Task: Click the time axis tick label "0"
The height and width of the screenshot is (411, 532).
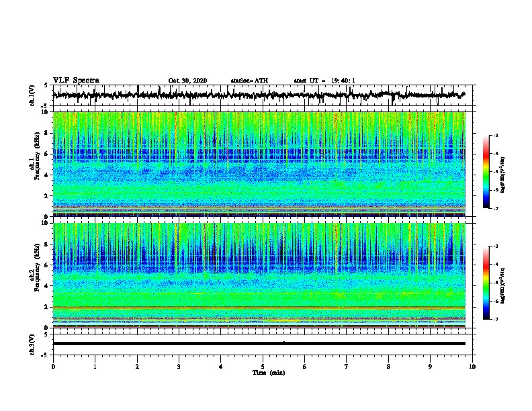Action: tap(53, 367)
